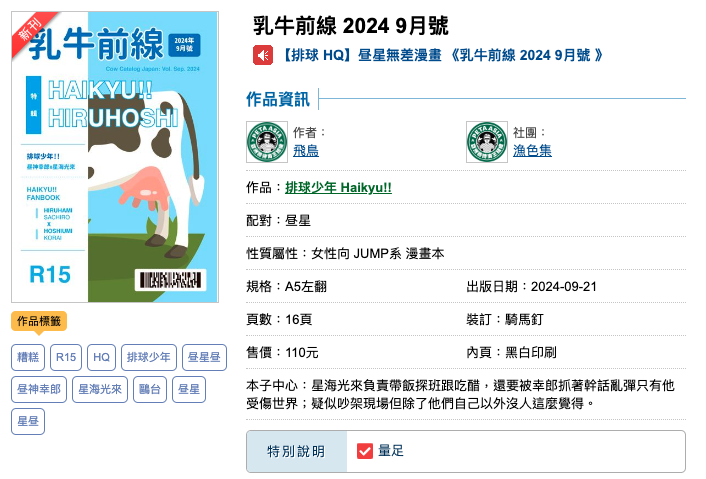706x479 pixels.
Task: Select the R15 tag
Action: tap(66, 357)
